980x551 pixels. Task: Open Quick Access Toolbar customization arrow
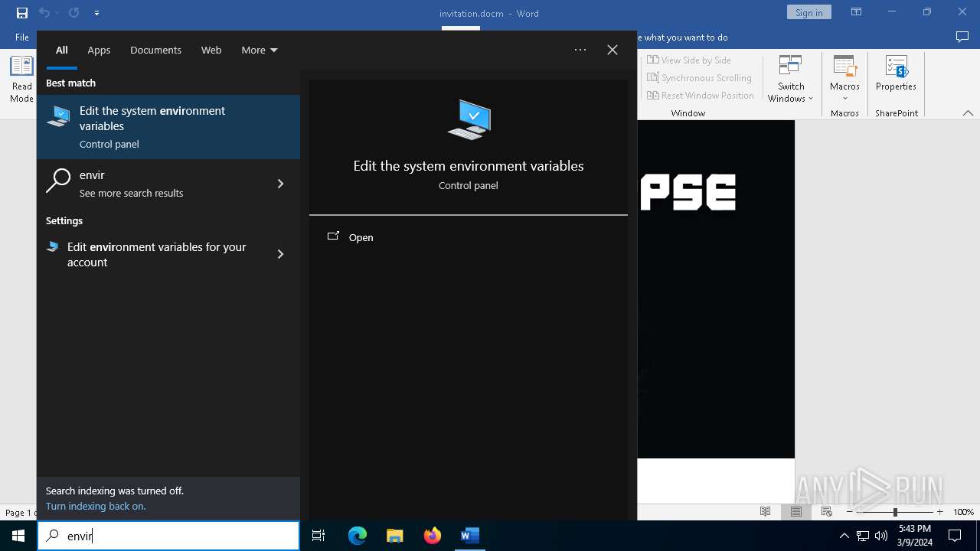96,13
